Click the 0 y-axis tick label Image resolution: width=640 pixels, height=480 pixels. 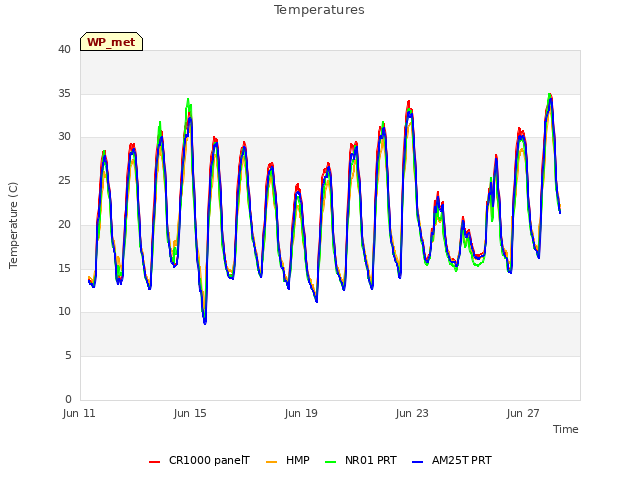point(68,399)
